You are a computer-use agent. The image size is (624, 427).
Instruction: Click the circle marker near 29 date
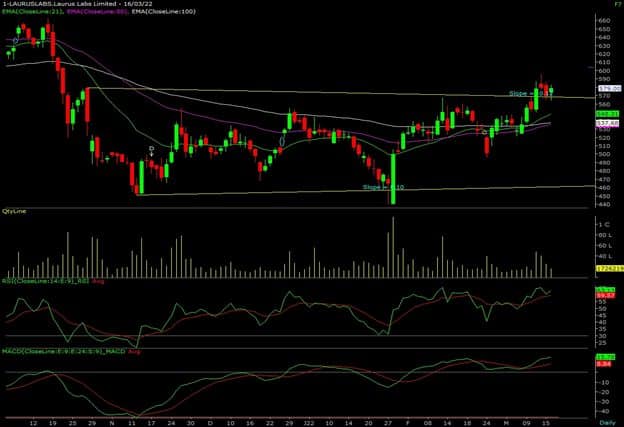(283, 141)
